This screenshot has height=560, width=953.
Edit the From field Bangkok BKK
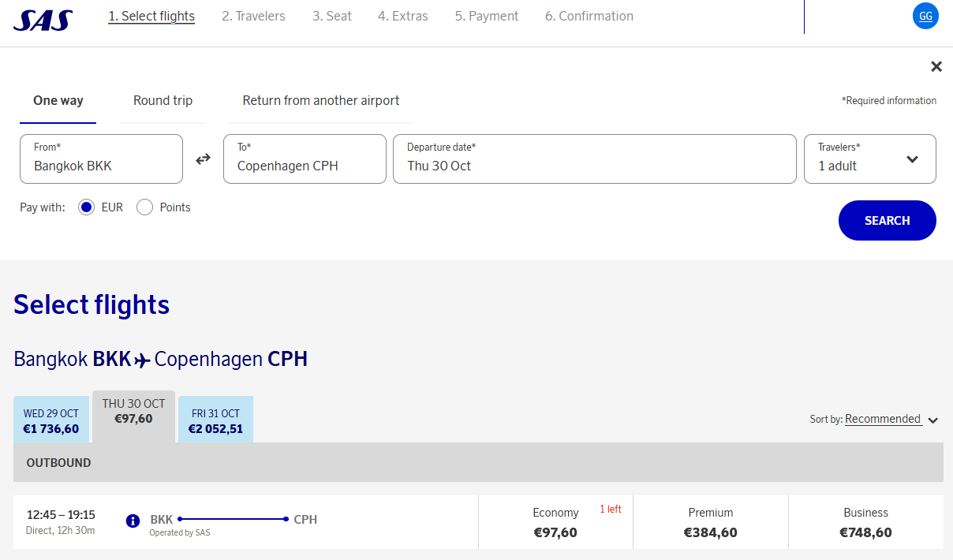pos(101,159)
